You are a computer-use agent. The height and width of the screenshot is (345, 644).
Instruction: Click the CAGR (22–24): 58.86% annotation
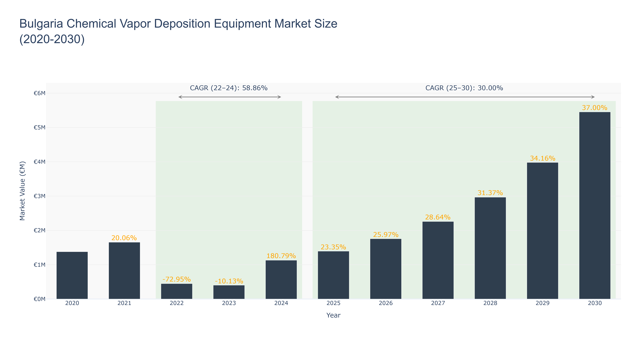click(229, 88)
